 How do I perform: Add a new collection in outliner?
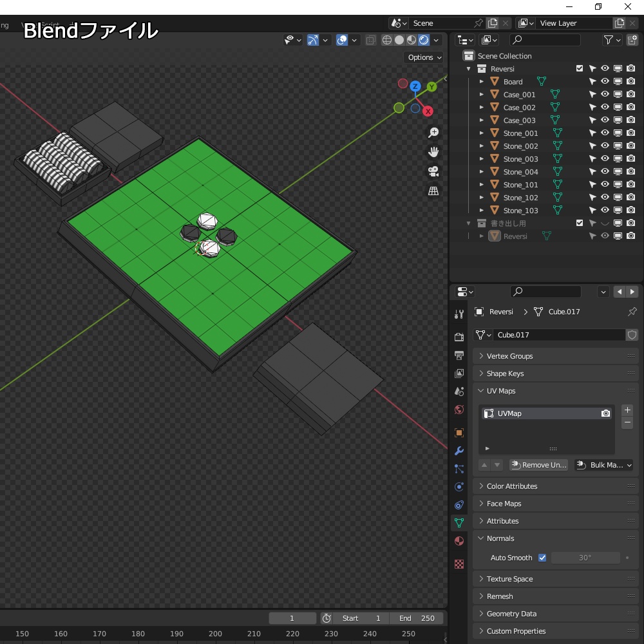[632, 40]
